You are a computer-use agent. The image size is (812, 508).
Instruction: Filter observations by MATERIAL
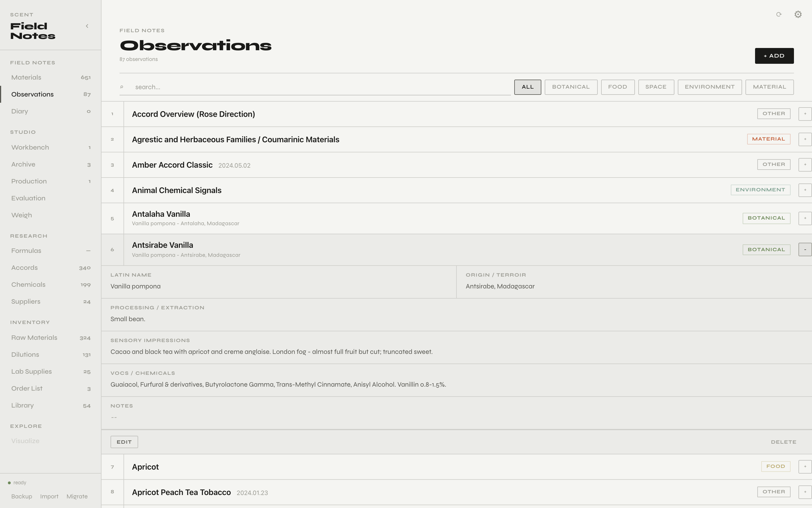point(769,87)
